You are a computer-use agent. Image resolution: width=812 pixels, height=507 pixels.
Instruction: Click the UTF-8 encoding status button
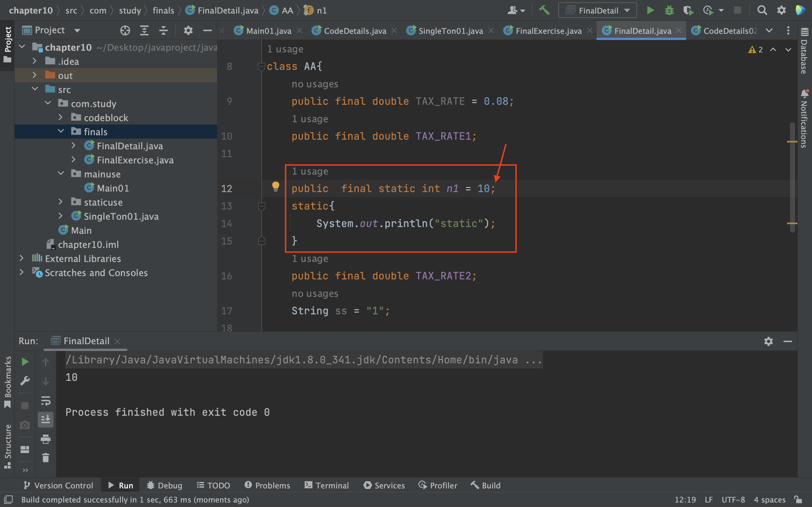coord(733,500)
